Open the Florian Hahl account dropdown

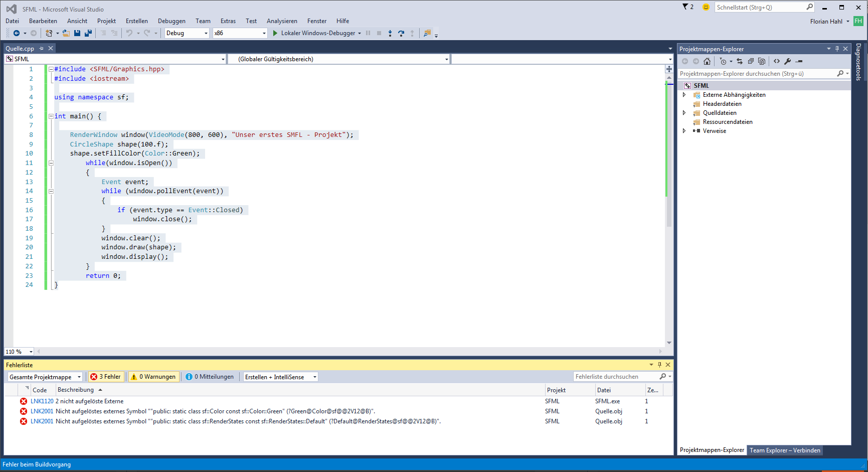848,22
